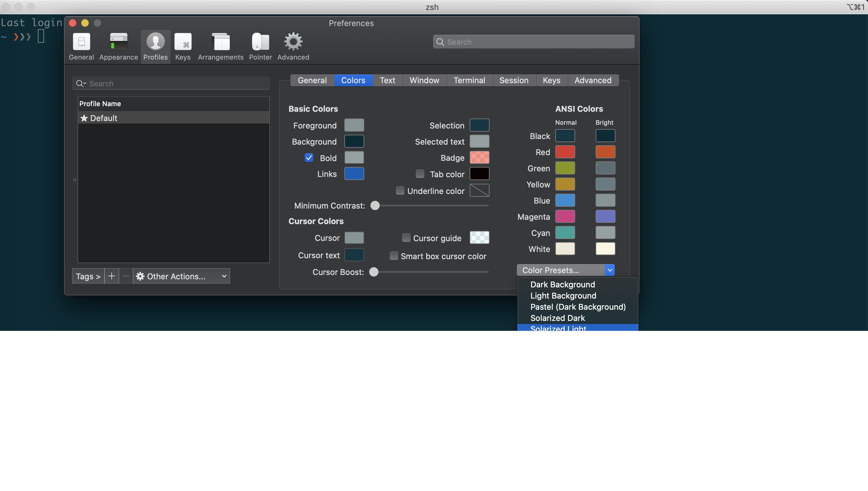Focus the profile list search field
The width and height of the screenshot is (868, 491).
[x=171, y=83]
